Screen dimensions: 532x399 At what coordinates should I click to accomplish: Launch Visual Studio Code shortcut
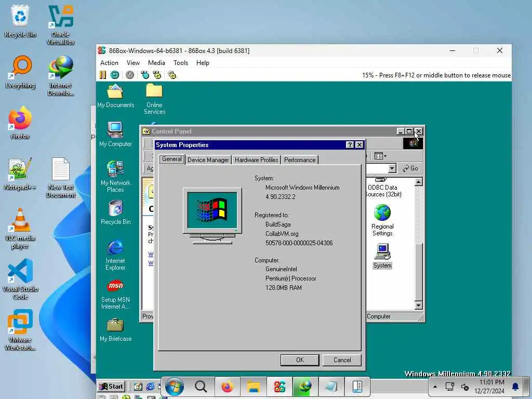coord(20,279)
